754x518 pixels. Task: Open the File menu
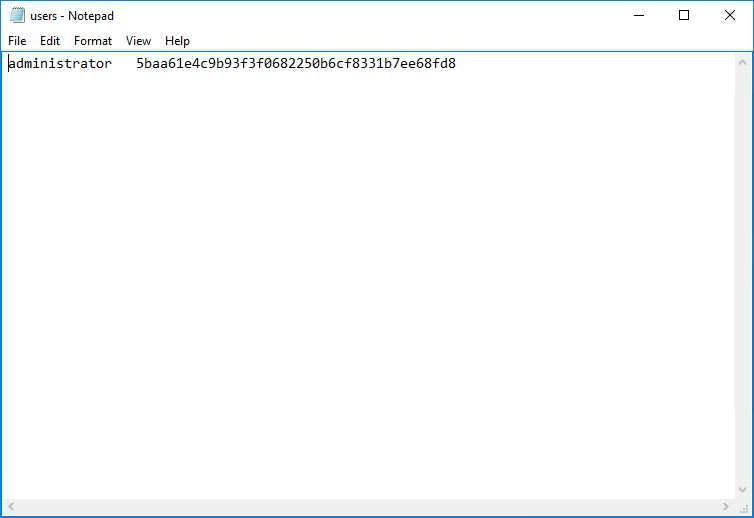click(17, 41)
